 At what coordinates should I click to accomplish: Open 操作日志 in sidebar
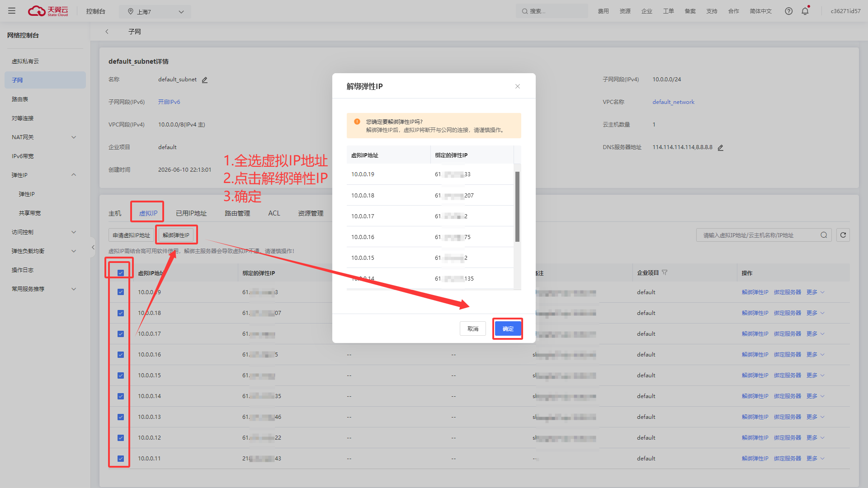point(23,270)
